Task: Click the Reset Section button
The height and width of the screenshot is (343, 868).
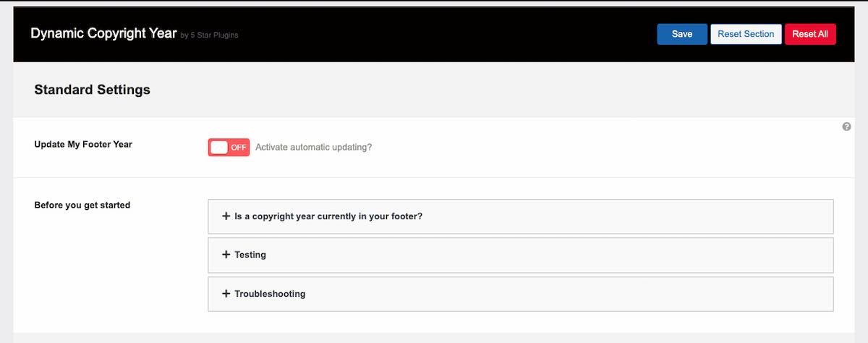Action: pyautogui.click(x=746, y=34)
